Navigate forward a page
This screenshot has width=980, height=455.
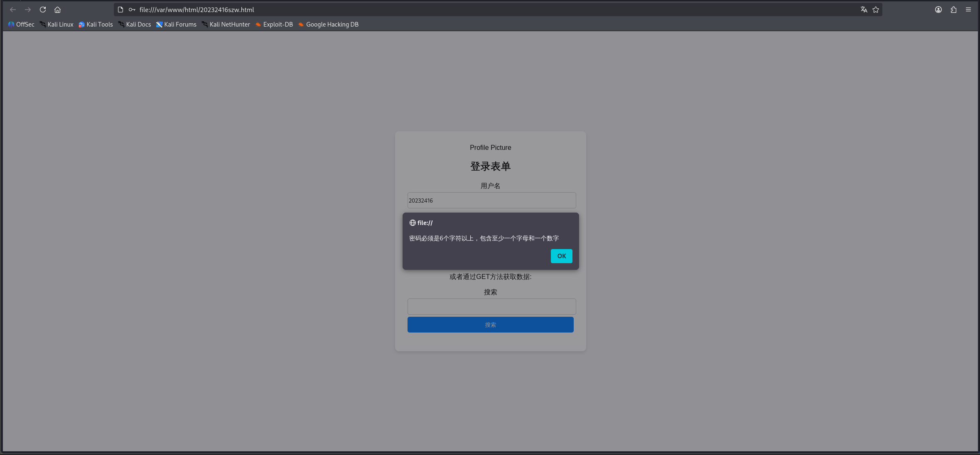coord(28,9)
